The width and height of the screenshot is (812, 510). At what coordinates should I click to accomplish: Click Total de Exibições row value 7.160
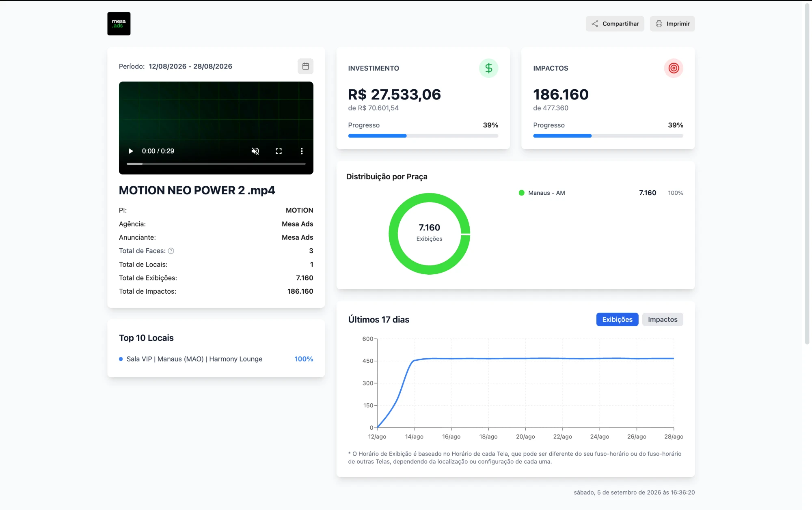(304, 278)
